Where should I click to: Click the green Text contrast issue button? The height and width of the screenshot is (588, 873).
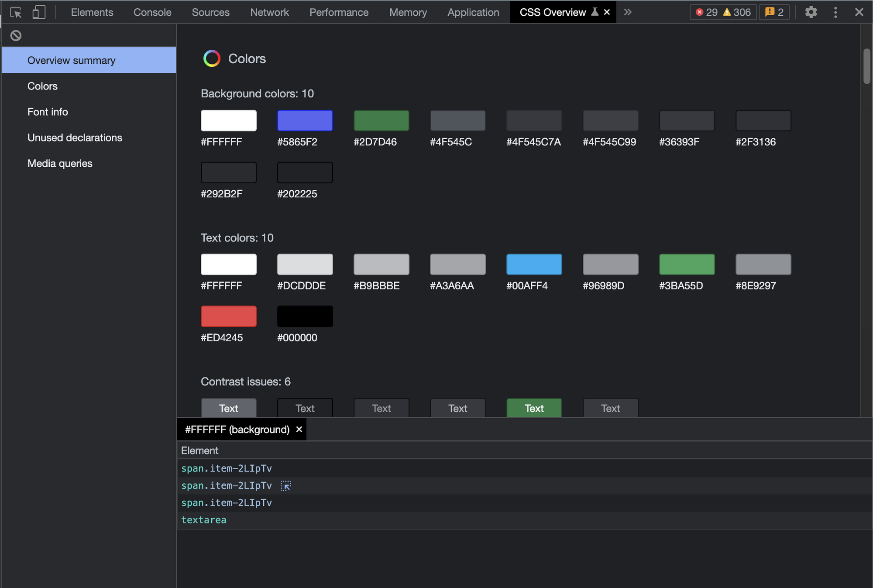click(534, 408)
